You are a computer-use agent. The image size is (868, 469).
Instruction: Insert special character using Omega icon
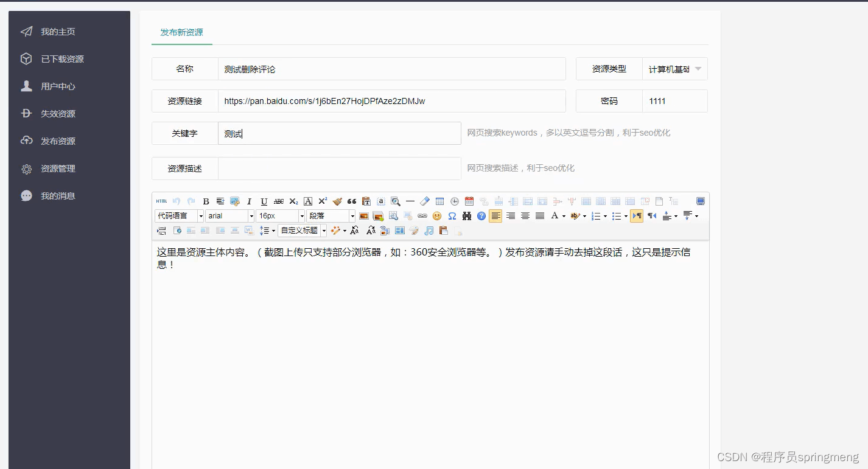[452, 216]
